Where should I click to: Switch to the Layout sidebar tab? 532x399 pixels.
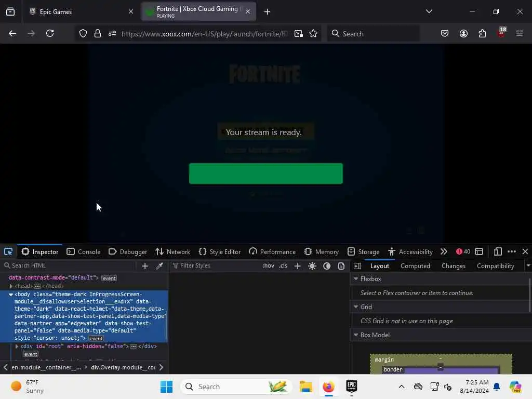pyautogui.click(x=380, y=266)
